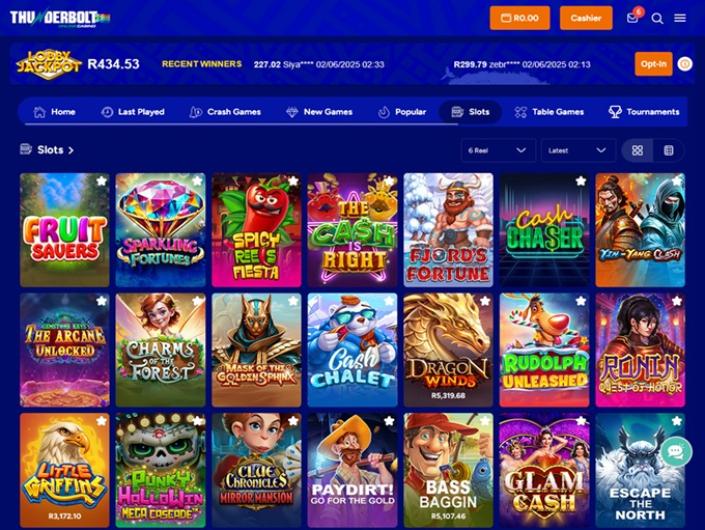Open the hamburger menu icon
705x530 pixels.
pyautogui.click(x=680, y=18)
